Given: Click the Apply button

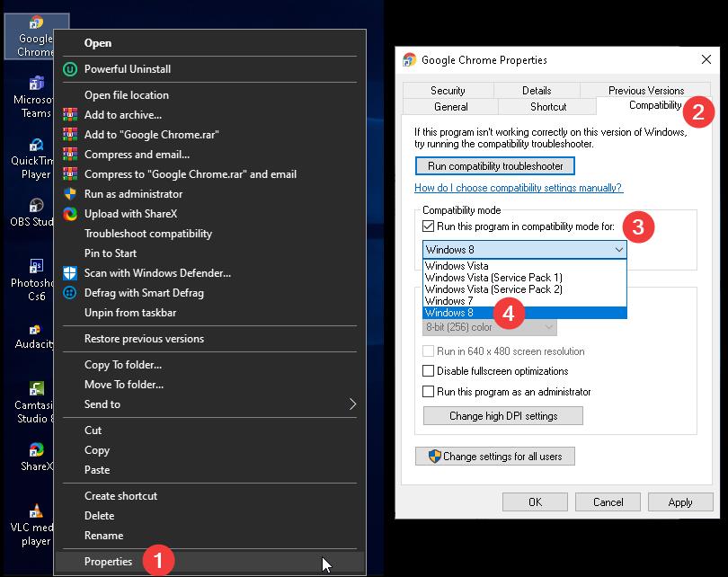Looking at the screenshot, I should click(x=680, y=502).
